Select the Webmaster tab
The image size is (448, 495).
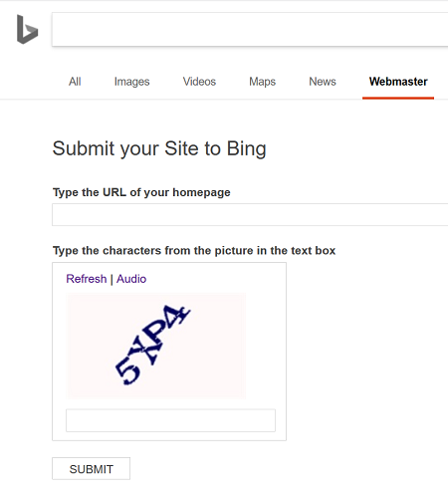point(398,82)
